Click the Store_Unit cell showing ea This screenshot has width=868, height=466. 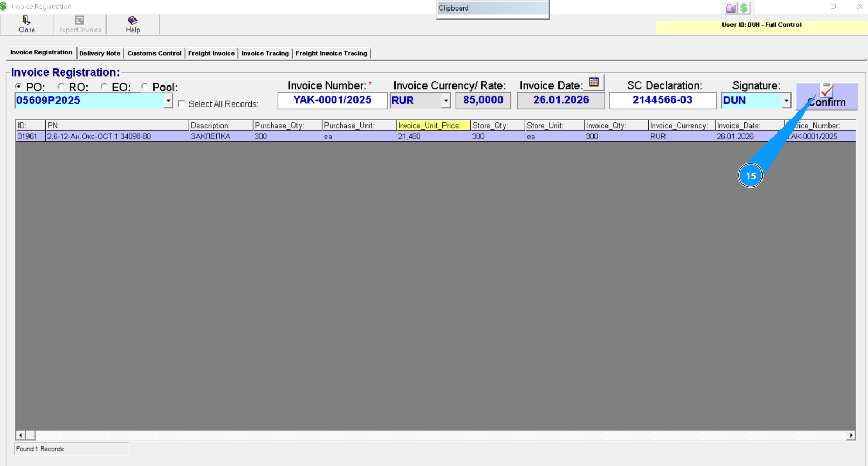tap(555, 136)
